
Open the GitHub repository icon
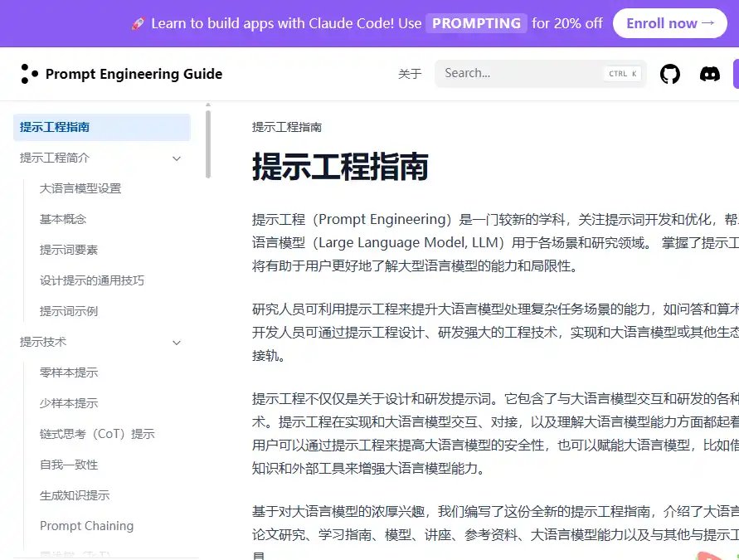coord(669,74)
